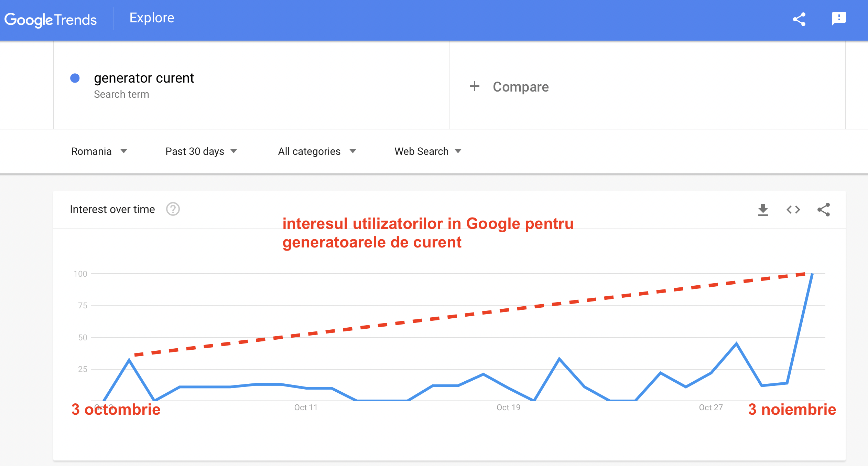Click the Interest over time heading
Screen dimensions: 868x466
click(112, 209)
